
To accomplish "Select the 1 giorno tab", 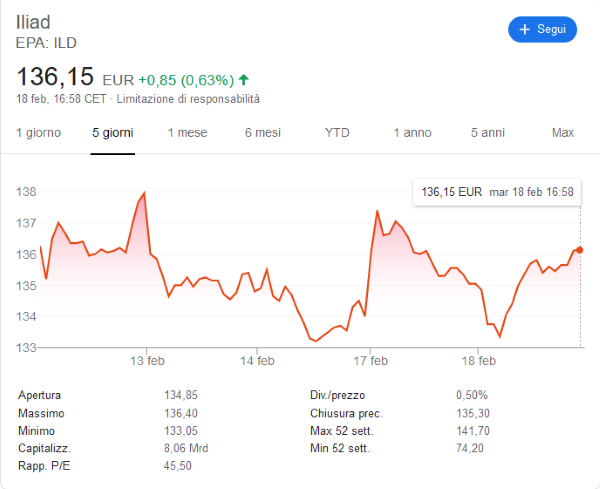I will pos(38,132).
